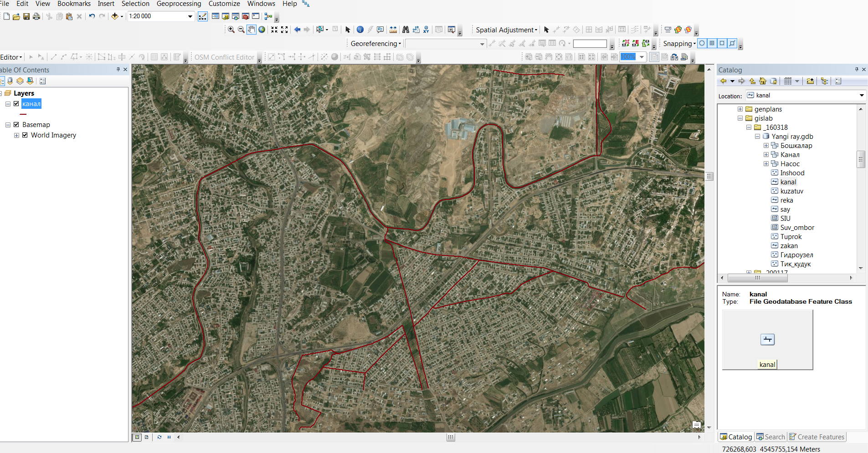
Task: Open the Georeferencing layer dropdown
Action: tap(482, 44)
